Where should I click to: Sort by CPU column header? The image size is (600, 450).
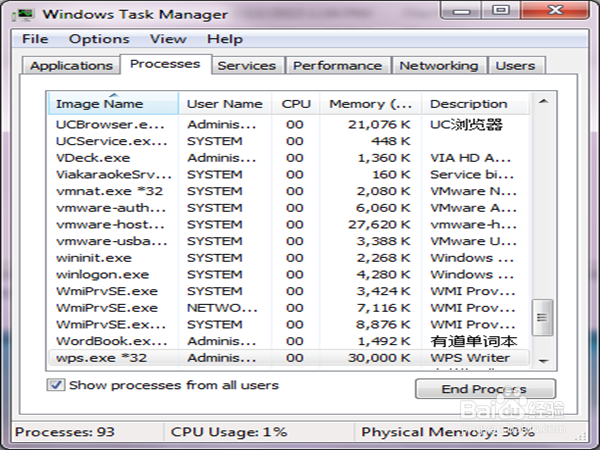point(296,103)
